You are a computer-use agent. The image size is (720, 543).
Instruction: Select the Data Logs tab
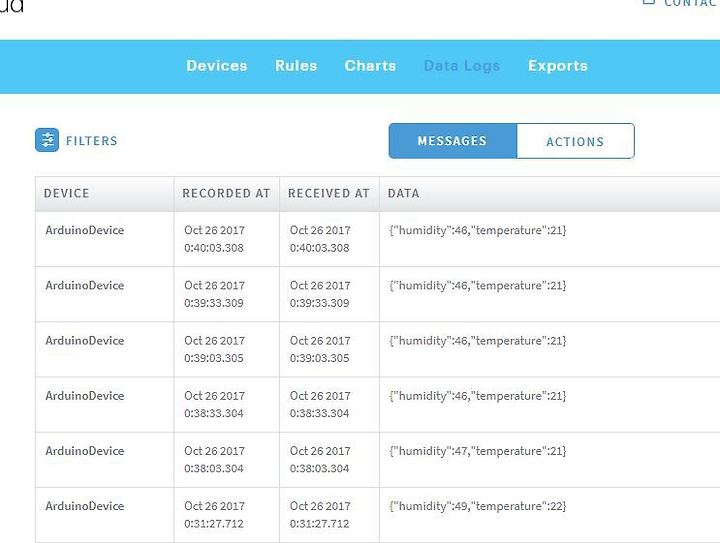click(462, 66)
